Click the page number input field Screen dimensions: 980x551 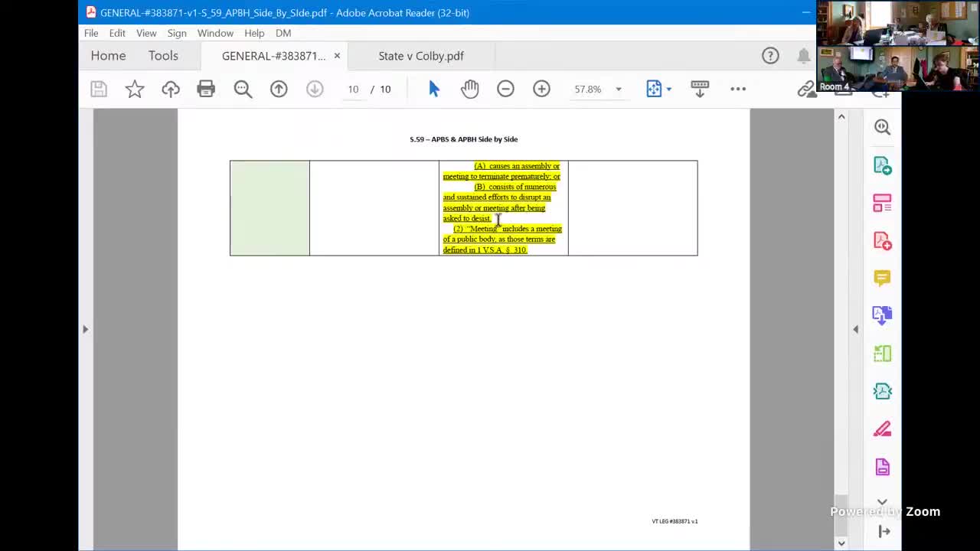(x=353, y=89)
